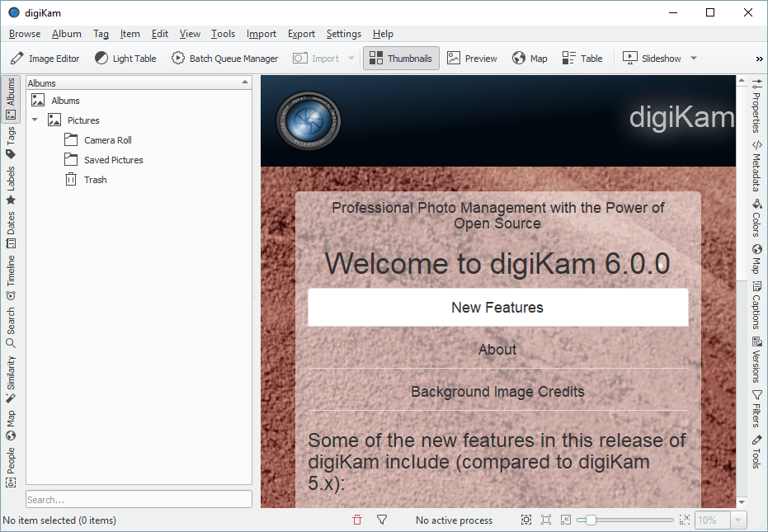The image size is (768, 532).
Task: Open the Tools menu
Action: click(x=223, y=34)
